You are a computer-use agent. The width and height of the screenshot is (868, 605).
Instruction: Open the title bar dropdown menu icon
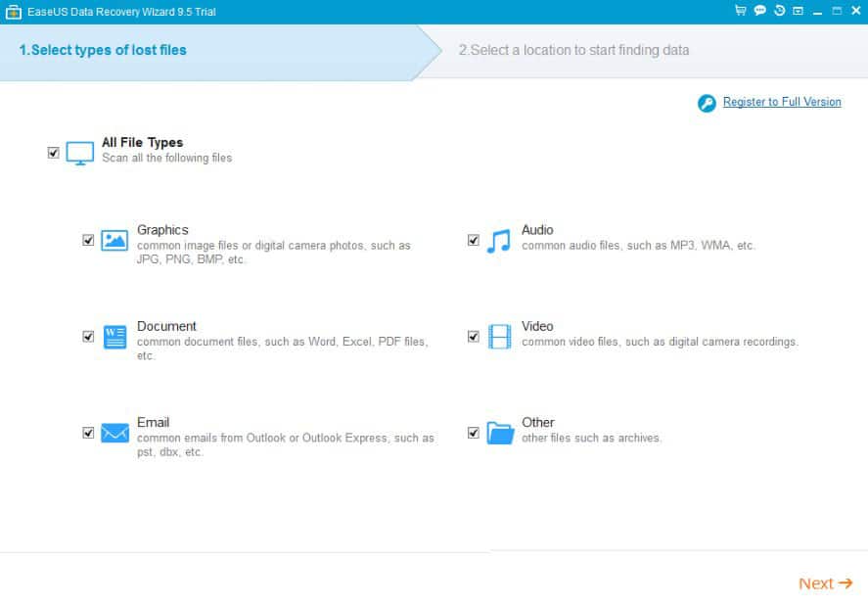(x=798, y=11)
